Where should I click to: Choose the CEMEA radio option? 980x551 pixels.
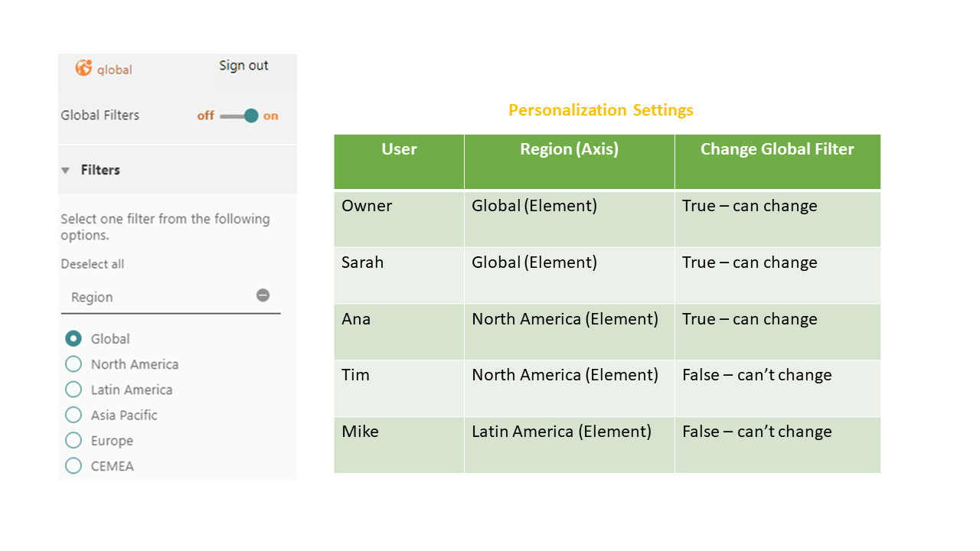[x=73, y=466]
